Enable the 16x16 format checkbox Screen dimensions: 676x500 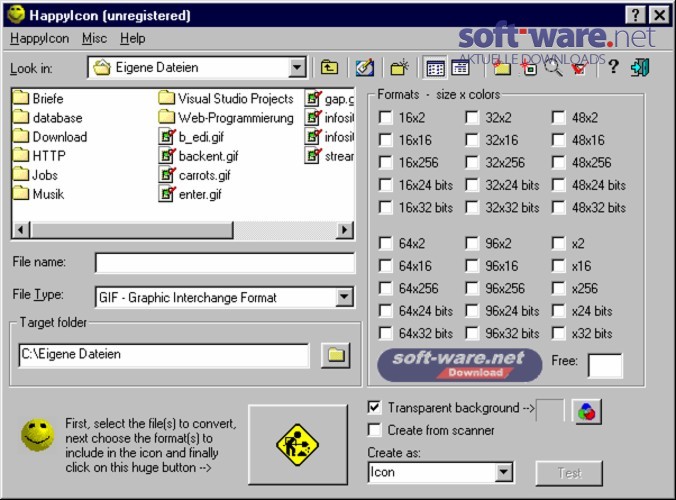pyautogui.click(x=385, y=140)
